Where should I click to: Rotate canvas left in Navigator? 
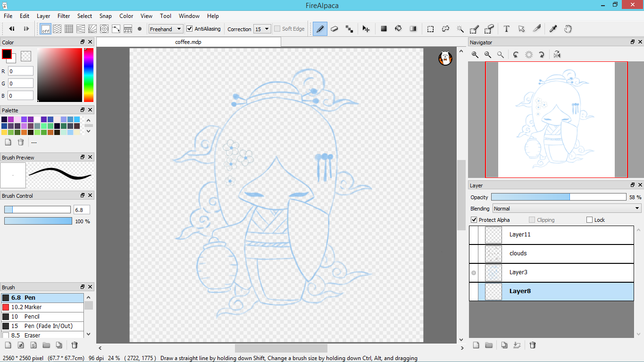(516, 55)
